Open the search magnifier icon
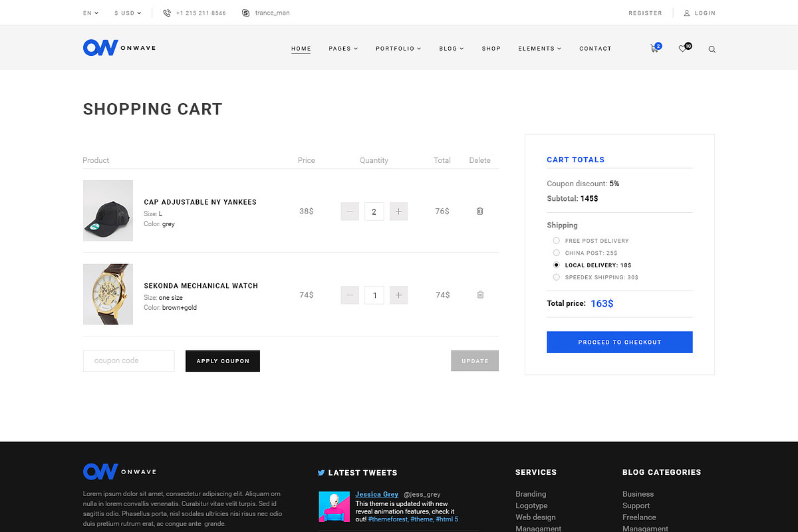The image size is (798, 532). (712, 49)
